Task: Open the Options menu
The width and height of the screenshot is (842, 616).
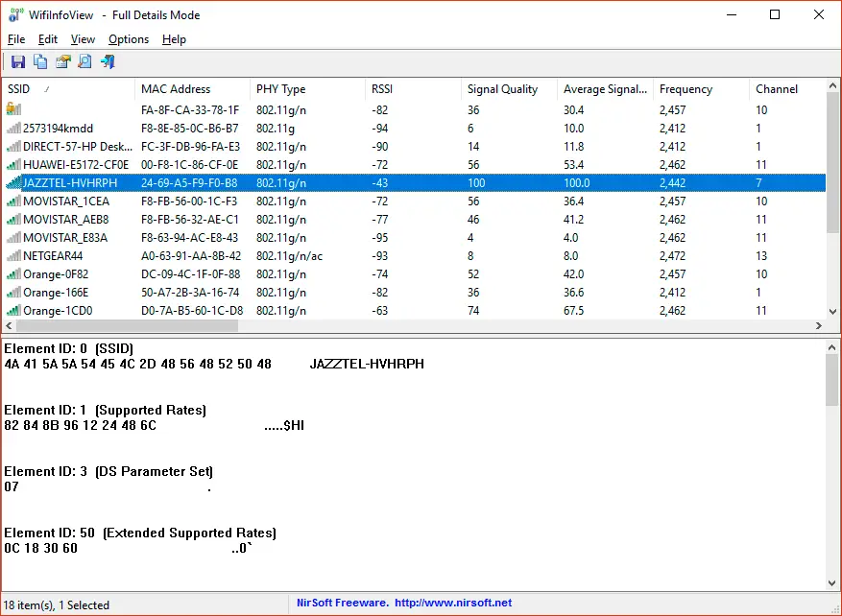Action: 129,39
